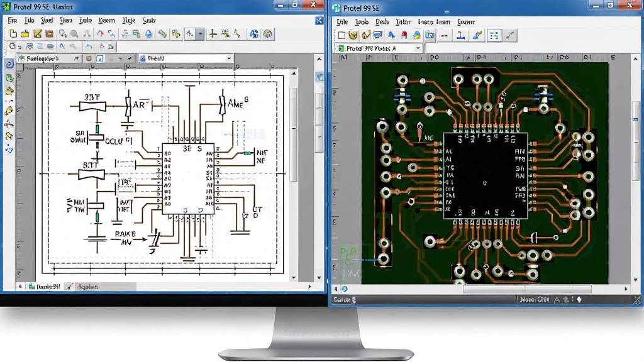This screenshot has width=644, height=362.
Task: Click the monitor icon in PCB toolbar
Action: [x=378, y=35]
